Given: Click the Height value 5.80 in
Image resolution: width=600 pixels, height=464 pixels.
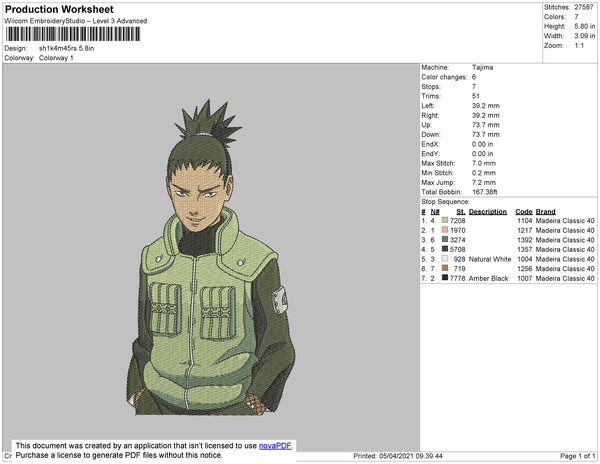Looking at the screenshot, I should coord(584,26).
